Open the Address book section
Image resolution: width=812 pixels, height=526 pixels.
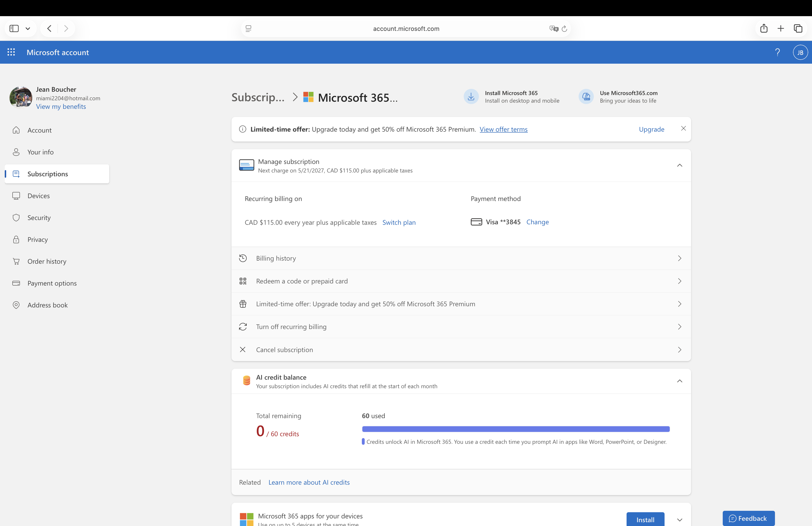pos(57,305)
